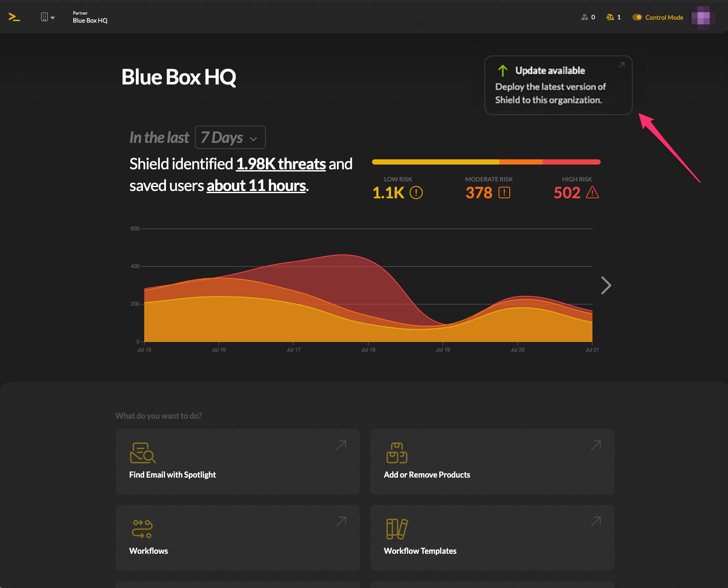Viewport: 728px width, 588px height.
Task: Open Find Email with Spotlight card
Action: coord(238,462)
